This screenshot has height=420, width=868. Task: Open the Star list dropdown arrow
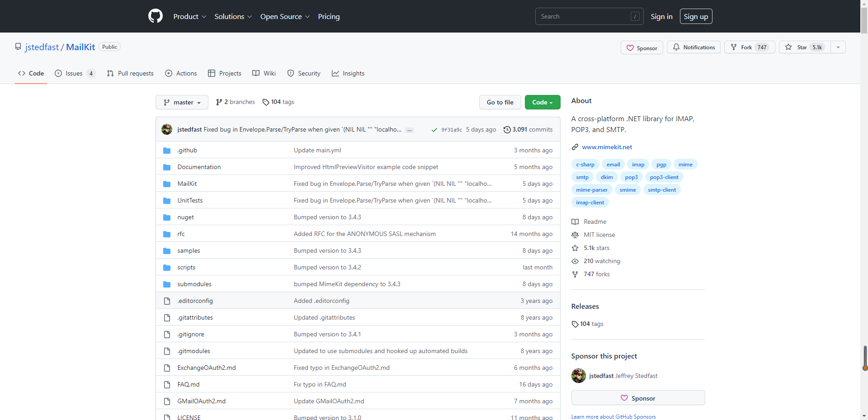838,47
